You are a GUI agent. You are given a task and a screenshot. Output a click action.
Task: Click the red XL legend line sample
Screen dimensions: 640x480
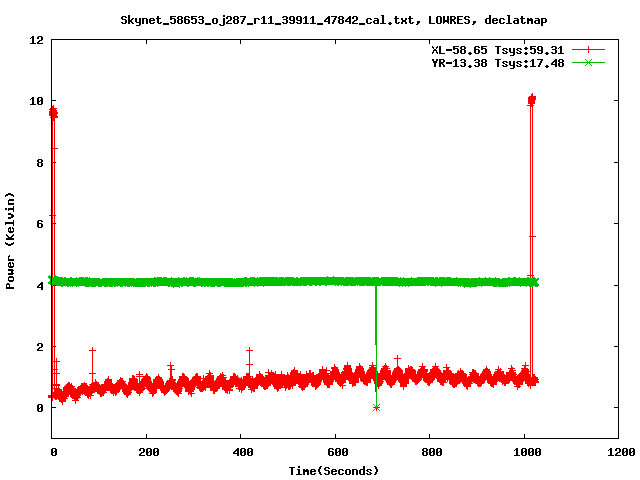588,50
